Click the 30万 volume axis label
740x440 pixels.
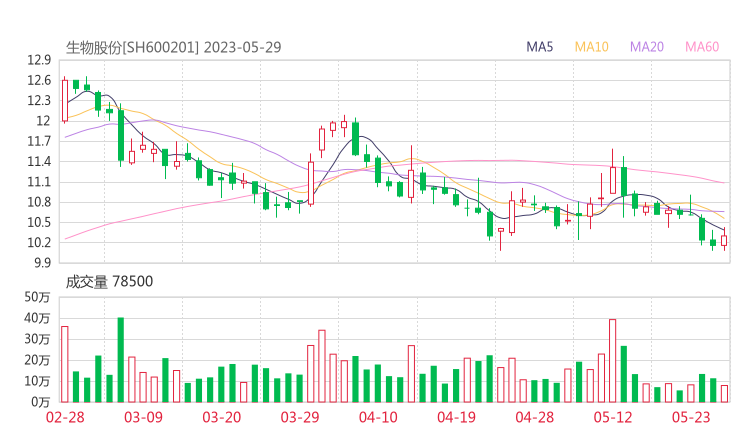click(37, 339)
